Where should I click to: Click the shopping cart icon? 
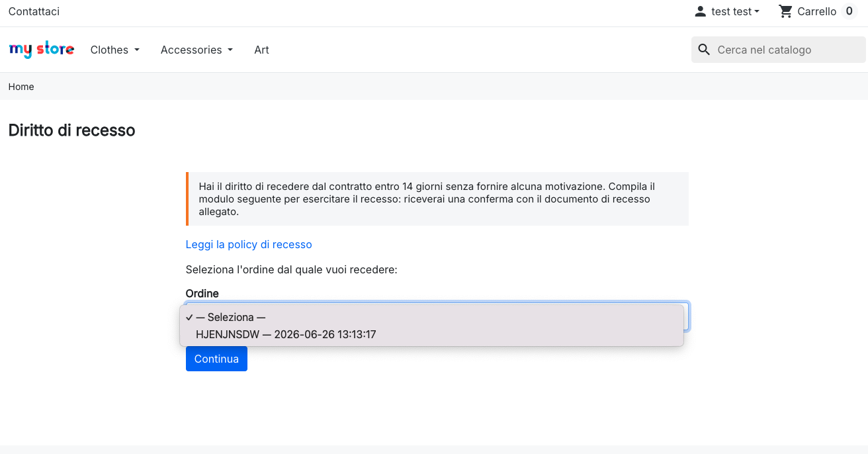pyautogui.click(x=786, y=11)
